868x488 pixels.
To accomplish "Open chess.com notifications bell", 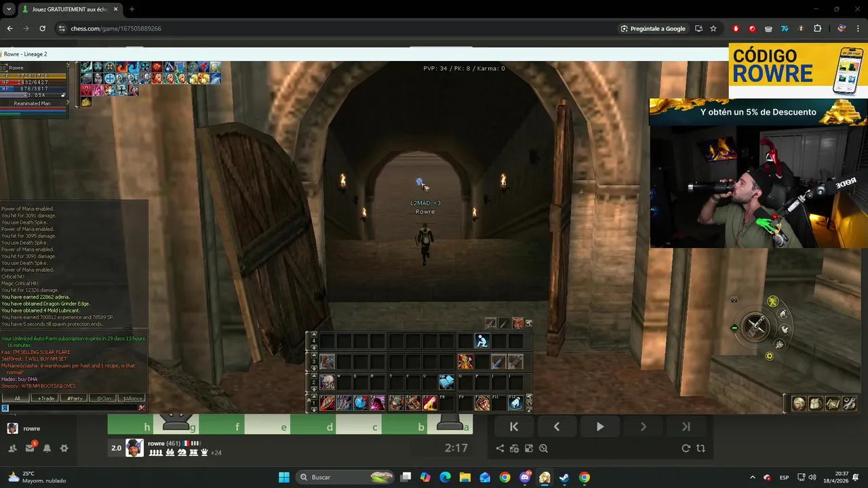I will tap(47, 448).
